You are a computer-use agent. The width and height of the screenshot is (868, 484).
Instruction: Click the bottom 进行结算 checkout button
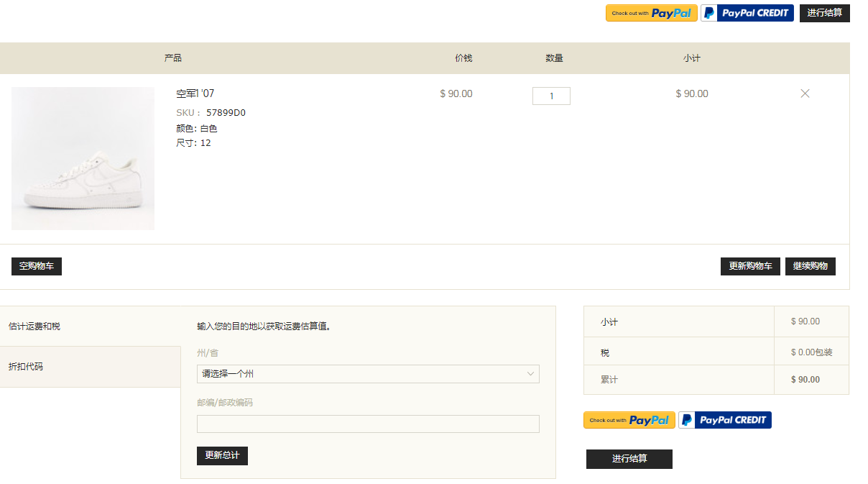tap(629, 459)
